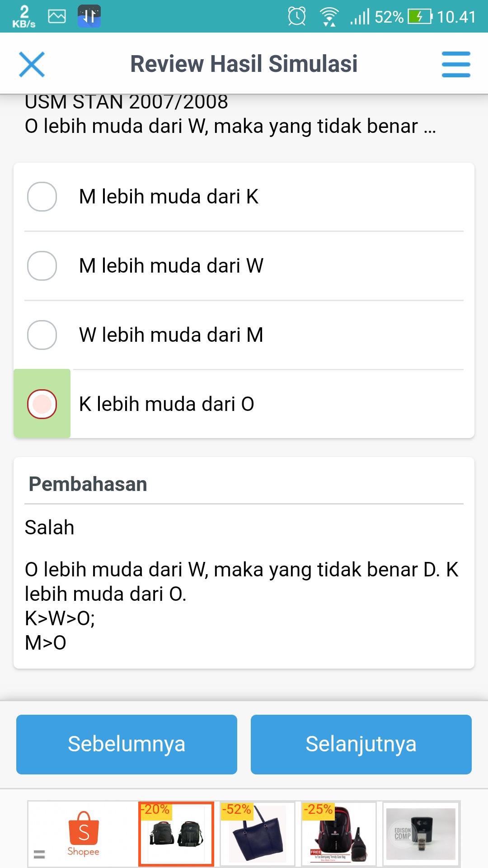Tap the alarm clock status icon
The width and height of the screenshot is (488, 868).
tap(297, 17)
